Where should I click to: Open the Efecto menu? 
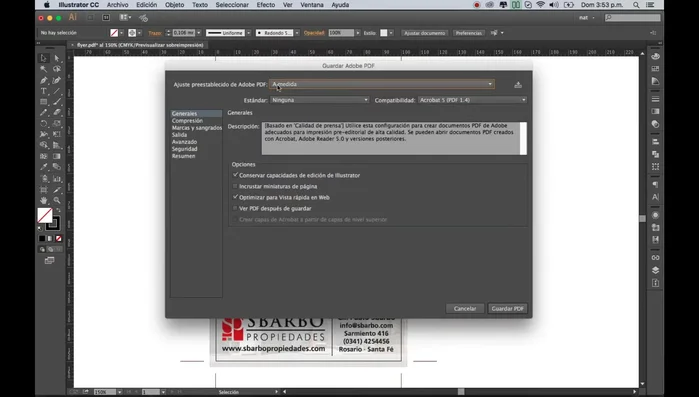point(266,5)
